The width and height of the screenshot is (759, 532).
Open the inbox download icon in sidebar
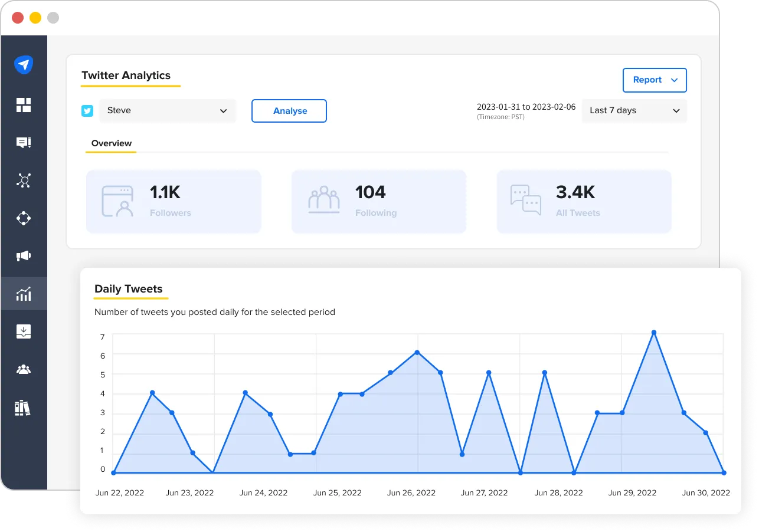pyautogui.click(x=24, y=331)
